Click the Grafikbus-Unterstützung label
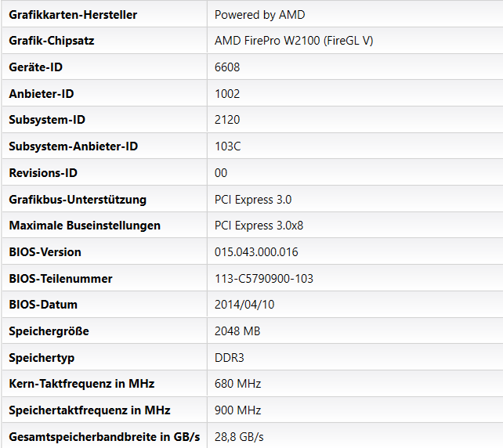This screenshot has height=448, width=503. click(78, 200)
